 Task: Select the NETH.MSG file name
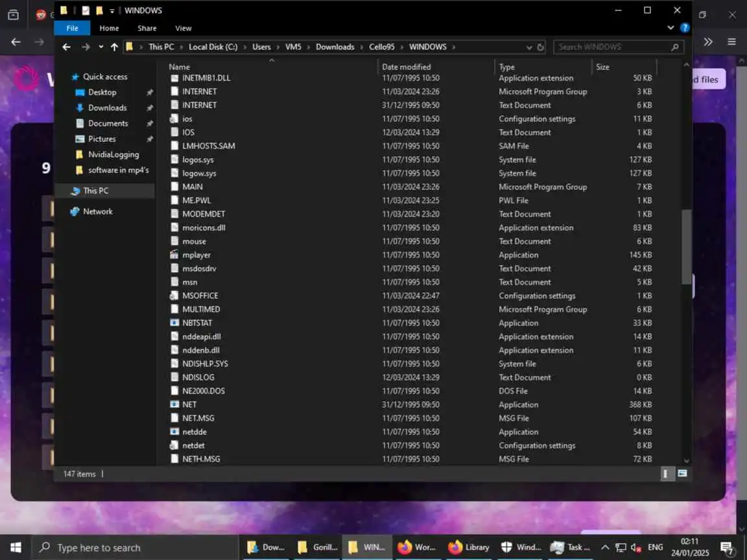(x=201, y=459)
